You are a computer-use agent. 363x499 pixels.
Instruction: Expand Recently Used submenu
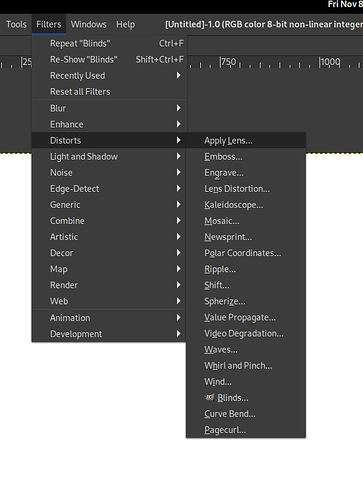[109, 76]
